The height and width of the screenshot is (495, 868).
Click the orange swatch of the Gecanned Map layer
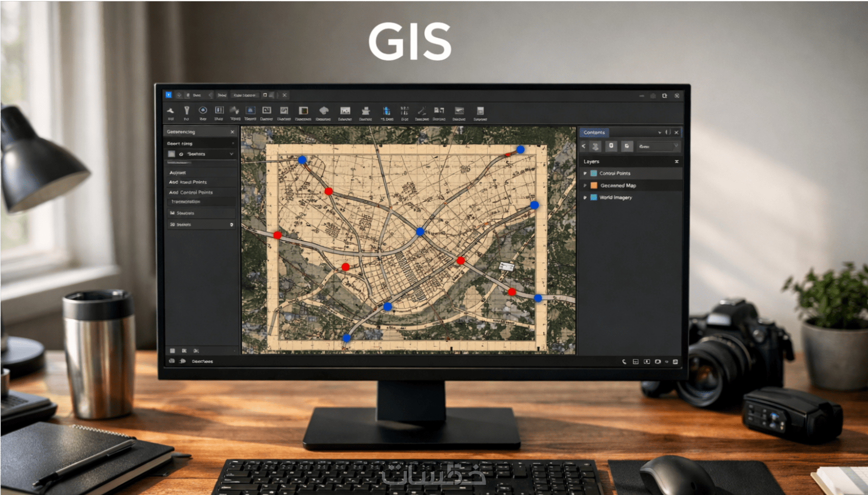click(594, 186)
